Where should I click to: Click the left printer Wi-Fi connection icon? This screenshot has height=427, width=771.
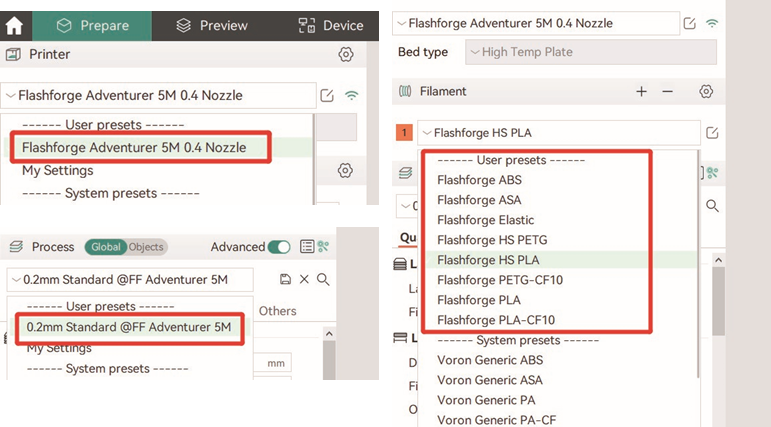coord(352,95)
